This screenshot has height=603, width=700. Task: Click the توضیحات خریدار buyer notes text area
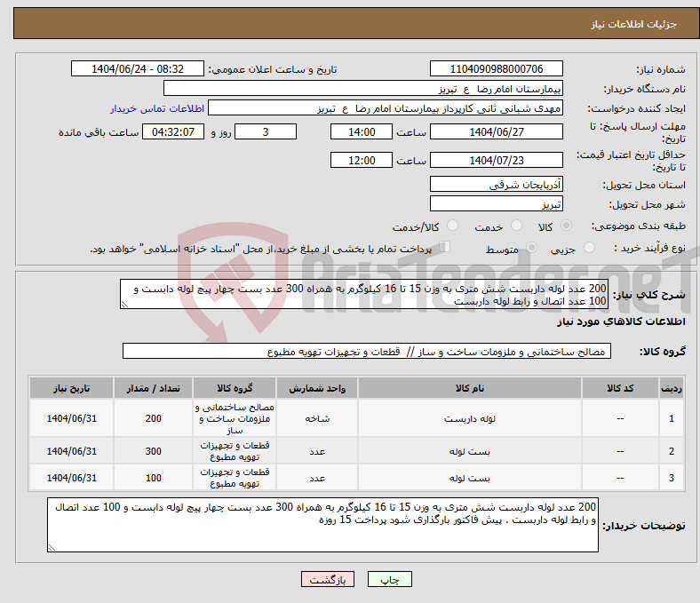coord(323,525)
